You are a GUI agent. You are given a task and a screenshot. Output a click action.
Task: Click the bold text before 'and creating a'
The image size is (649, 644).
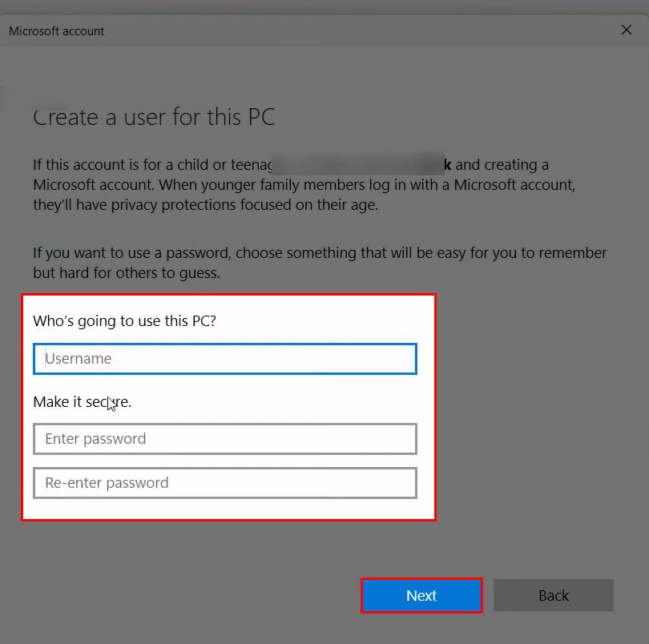(x=447, y=165)
